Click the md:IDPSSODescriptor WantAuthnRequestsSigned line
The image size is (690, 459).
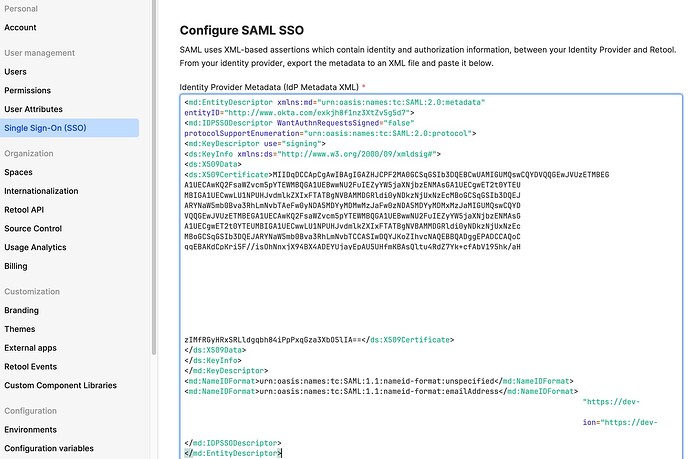(299, 123)
